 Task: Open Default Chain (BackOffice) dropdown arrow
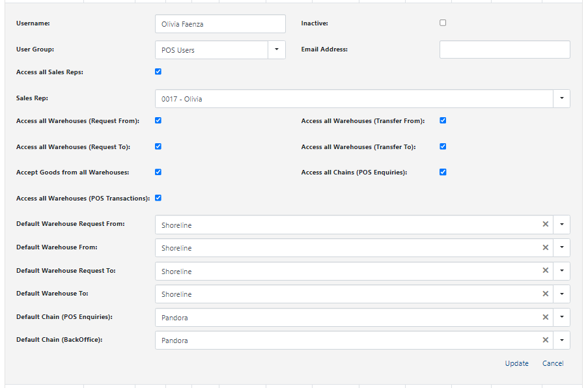[561, 340]
